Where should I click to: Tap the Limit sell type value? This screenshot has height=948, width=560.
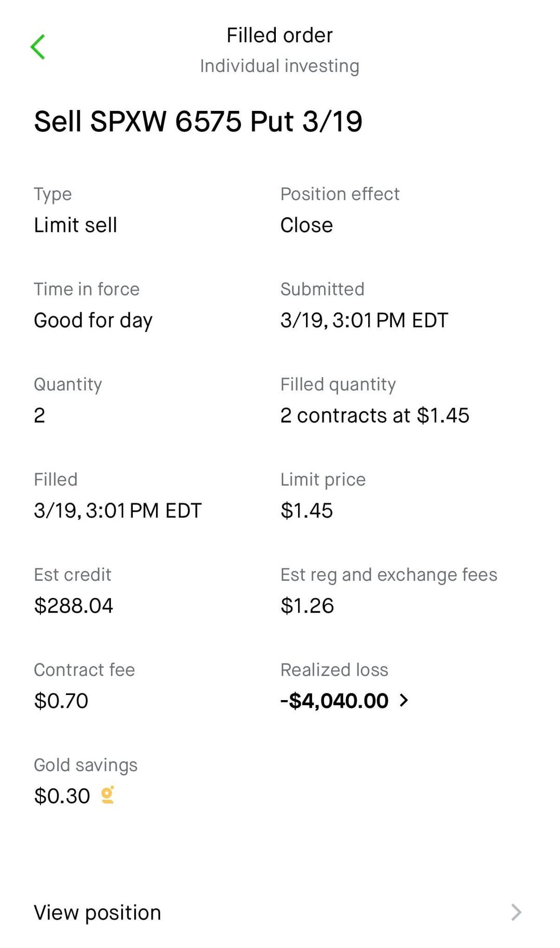coord(76,225)
